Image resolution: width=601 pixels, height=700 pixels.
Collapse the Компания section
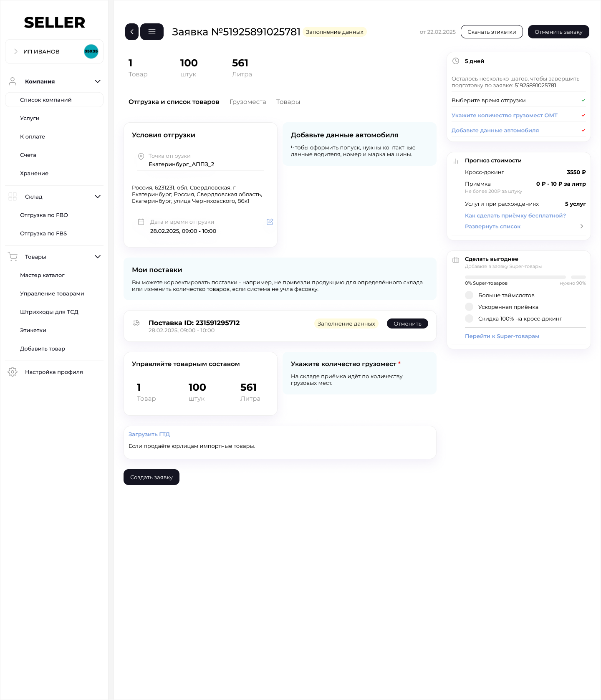[x=98, y=81]
